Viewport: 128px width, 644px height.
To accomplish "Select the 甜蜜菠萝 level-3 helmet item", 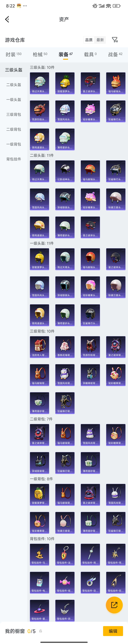I will pos(65,83).
